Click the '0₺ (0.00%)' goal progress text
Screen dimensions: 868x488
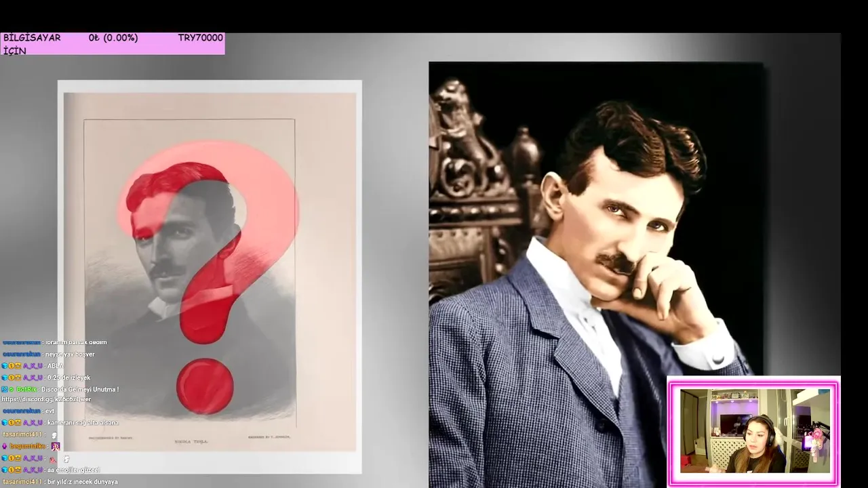pos(113,38)
